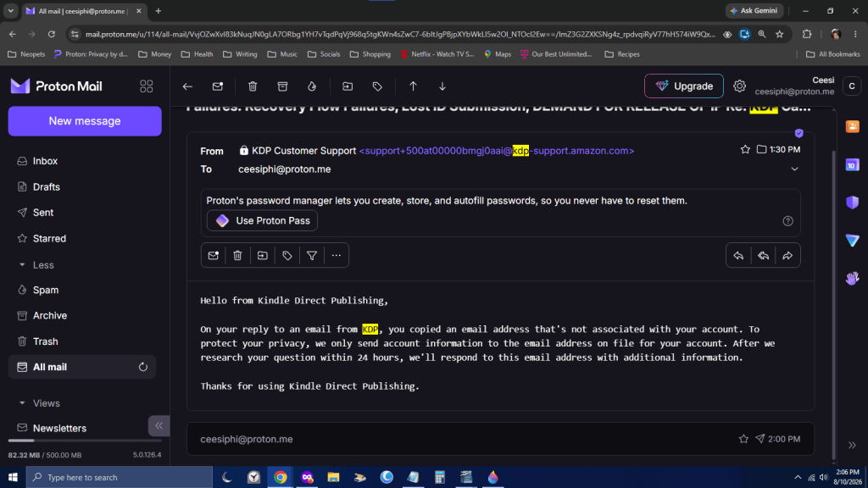
Task: Open more actions ellipsis menu
Action: [336, 256]
